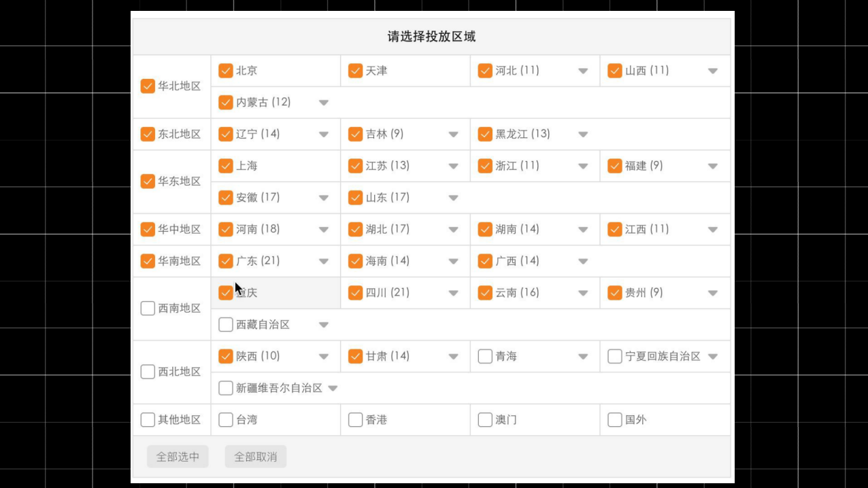Expand the 海南 (14) dropdown arrow
This screenshot has width=868, height=488.
point(453,262)
